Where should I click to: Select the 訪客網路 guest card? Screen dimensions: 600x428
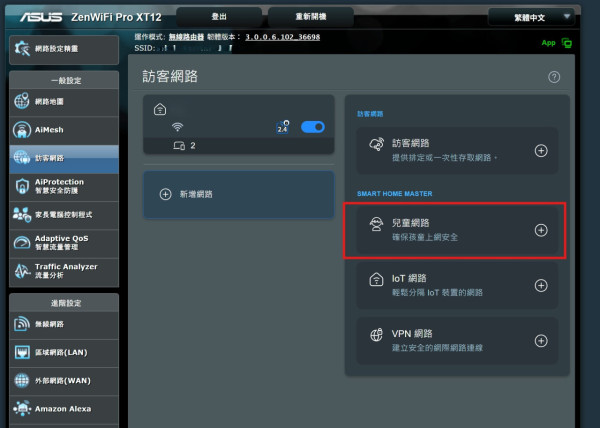[x=457, y=151]
